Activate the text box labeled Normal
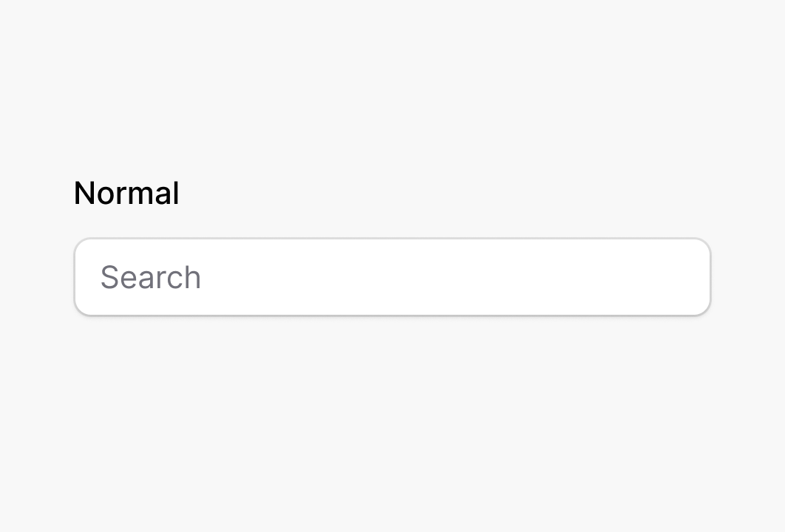 (x=392, y=277)
